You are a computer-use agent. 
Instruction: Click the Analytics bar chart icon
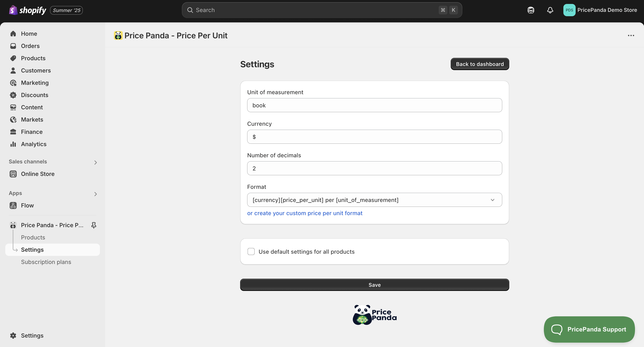tap(13, 144)
